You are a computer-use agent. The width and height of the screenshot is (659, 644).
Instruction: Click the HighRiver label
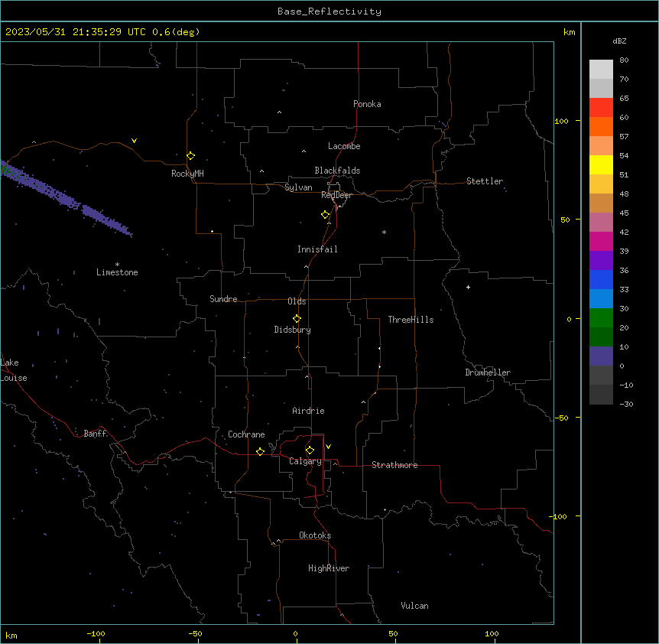point(329,568)
